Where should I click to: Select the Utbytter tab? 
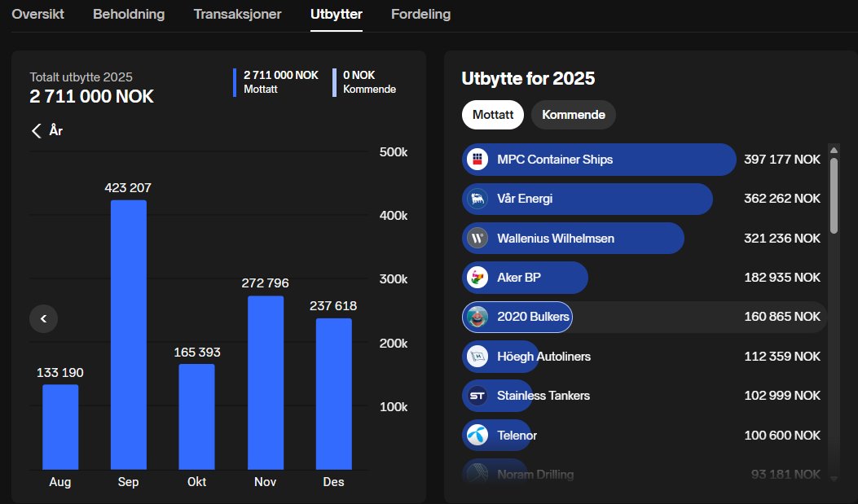[x=336, y=14]
